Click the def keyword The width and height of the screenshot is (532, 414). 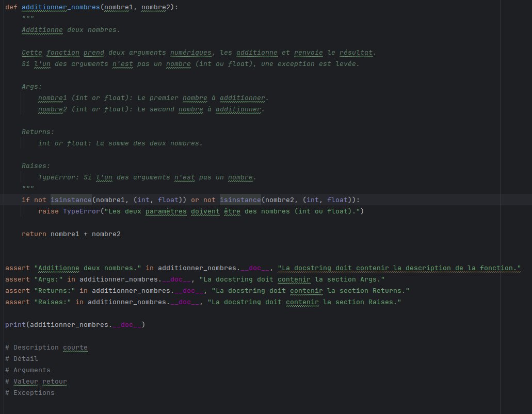click(11, 7)
